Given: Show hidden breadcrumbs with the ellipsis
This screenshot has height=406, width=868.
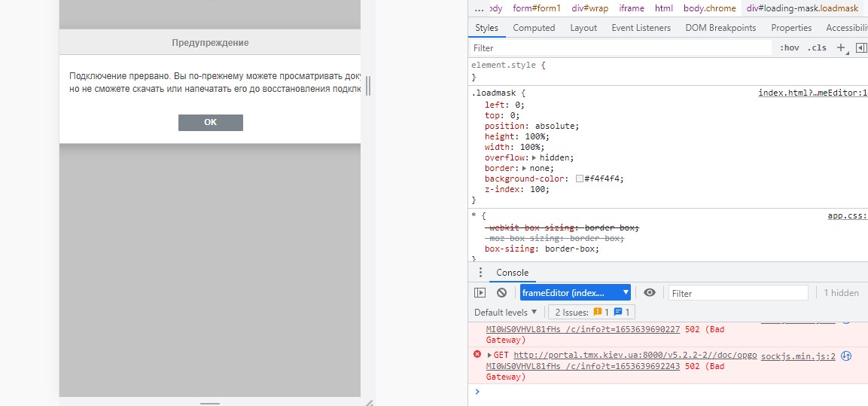Looking at the screenshot, I should coord(480,8).
